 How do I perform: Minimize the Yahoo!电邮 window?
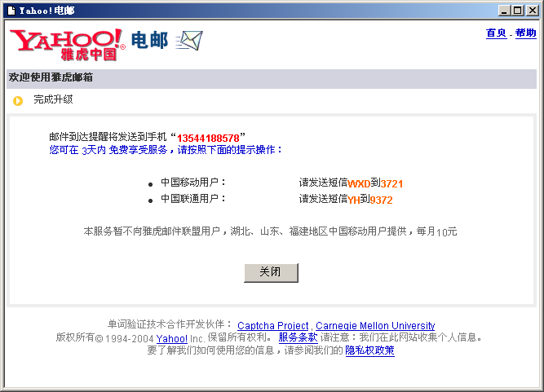coord(504,11)
